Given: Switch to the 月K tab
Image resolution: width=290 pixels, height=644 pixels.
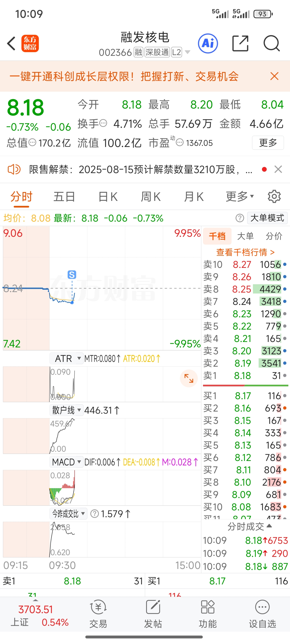Looking at the screenshot, I should click(x=194, y=196).
